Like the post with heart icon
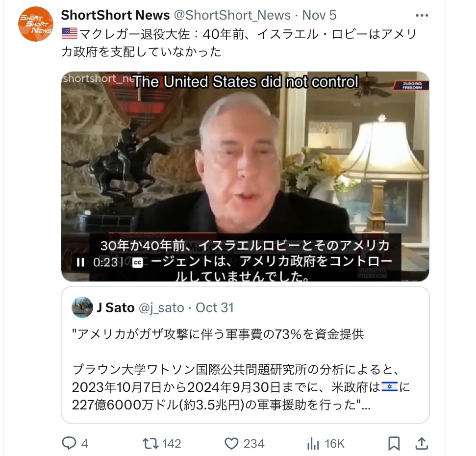 pyautogui.click(x=231, y=444)
